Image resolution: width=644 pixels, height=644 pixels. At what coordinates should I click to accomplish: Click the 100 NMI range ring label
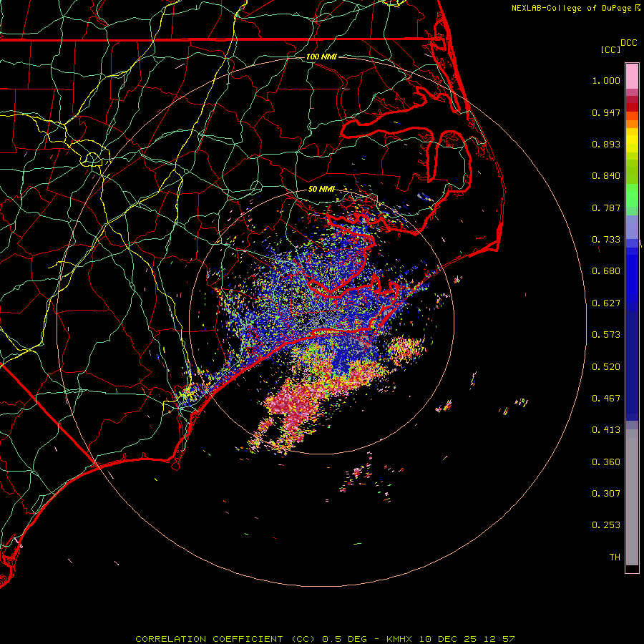[321, 57]
